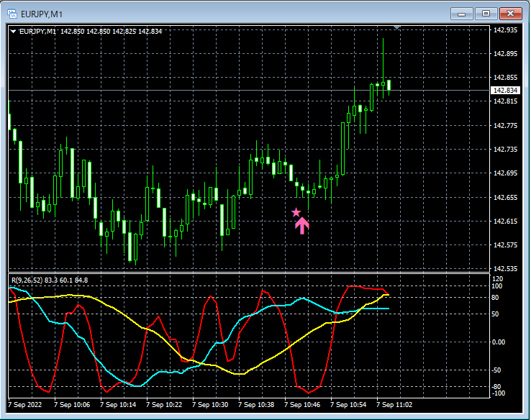
Task: Click the 7 Sep 2022 time label
Action: 24,405
